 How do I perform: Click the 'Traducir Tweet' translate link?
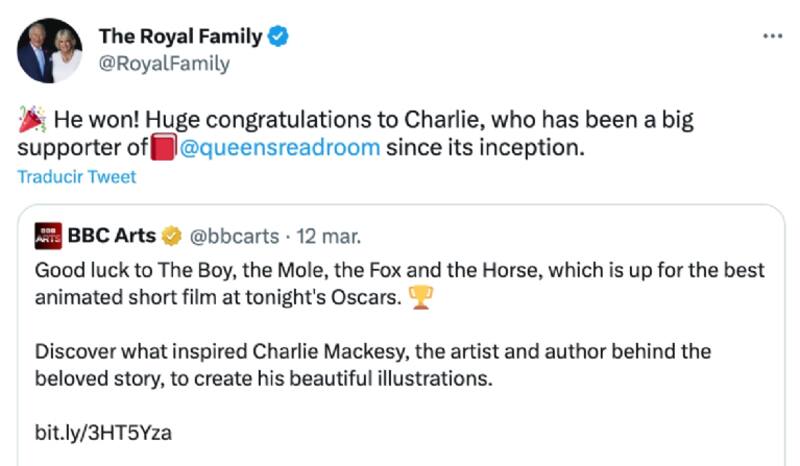tap(76, 177)
